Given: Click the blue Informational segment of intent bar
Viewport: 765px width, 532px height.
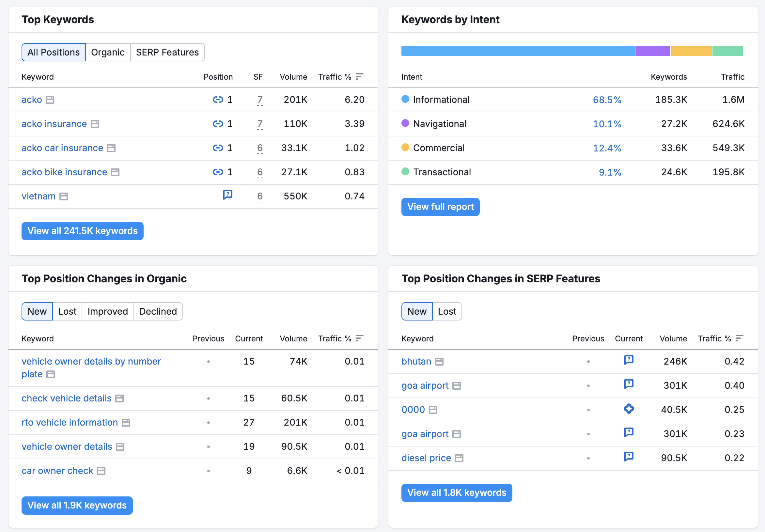Looking at the screenshot, I should [518, 51].
